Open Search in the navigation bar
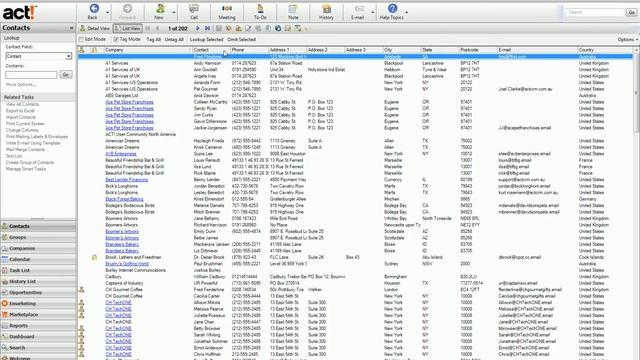The width and height of the screenshot is (640, 360). pos(38,347)
